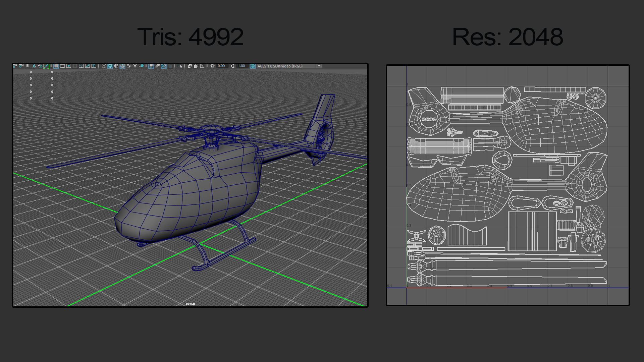
Task: Select the grease pencil tool icon
Action: click(x=46, y=66)
